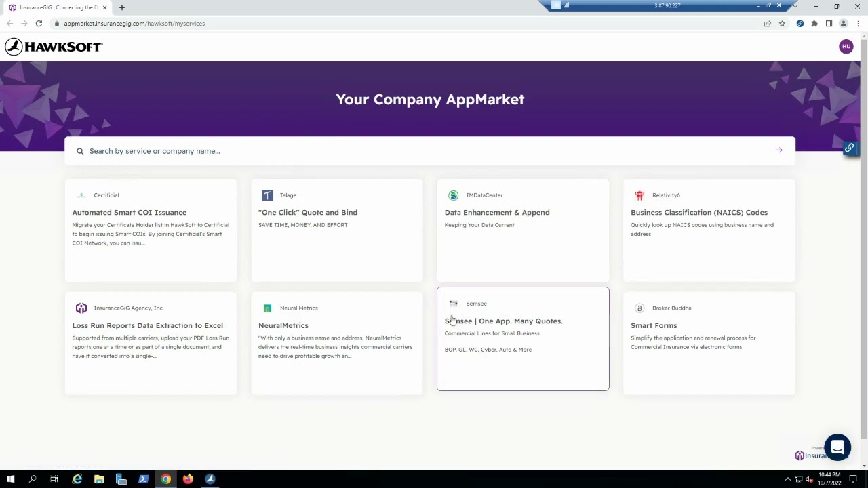Open Internet Explorer from taskbar
Screen dimensions: 868x488
pyautogui.click(x=77, y=479)
